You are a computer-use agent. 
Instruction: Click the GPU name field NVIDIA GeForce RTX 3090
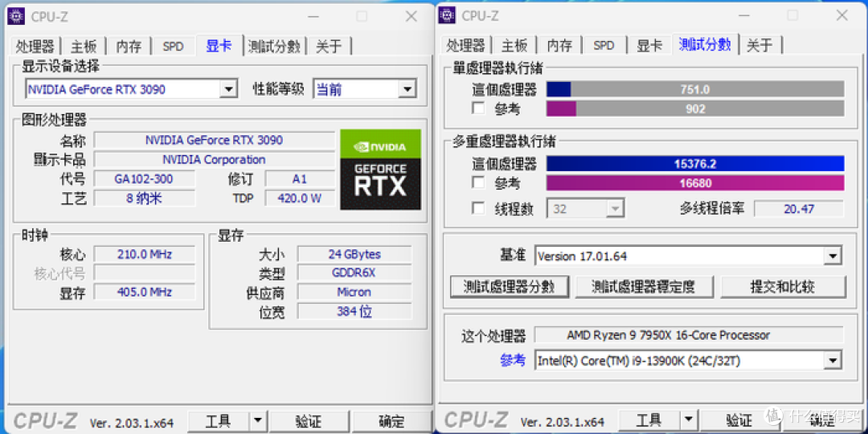(x=215, y=140)
